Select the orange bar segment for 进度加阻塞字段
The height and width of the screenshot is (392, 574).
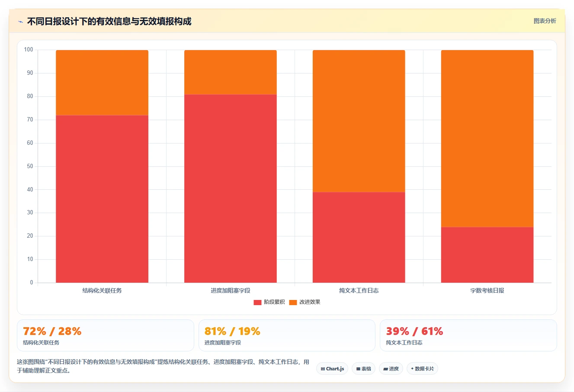click(231, 72)
